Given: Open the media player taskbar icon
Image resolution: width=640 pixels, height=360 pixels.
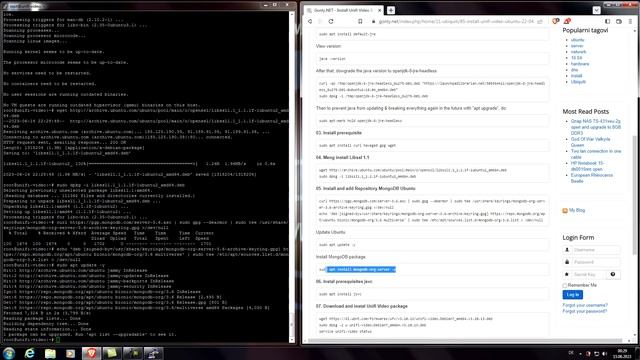Looking at the screenshot, I should [x=71, y=353].
